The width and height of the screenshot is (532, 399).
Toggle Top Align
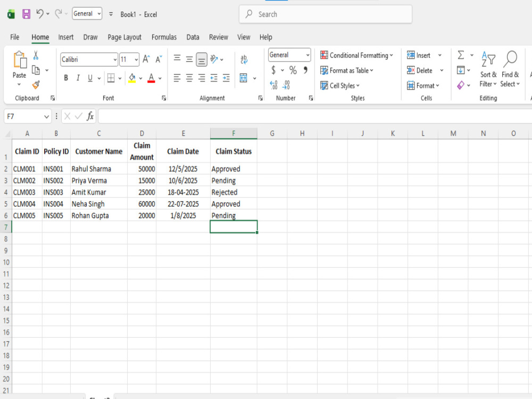click(177, 59)
